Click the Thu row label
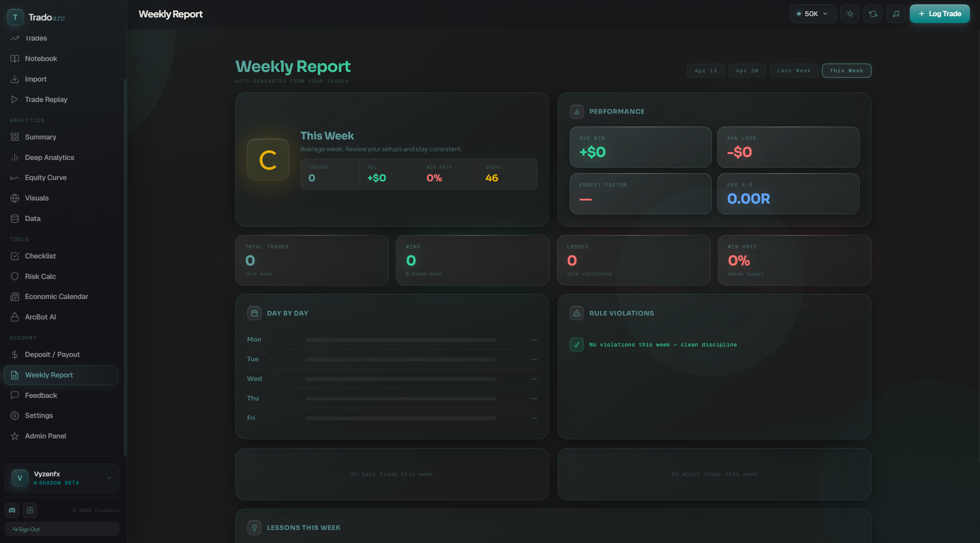The height and width of the screenshot is (543, 980). tap(253, 398)
